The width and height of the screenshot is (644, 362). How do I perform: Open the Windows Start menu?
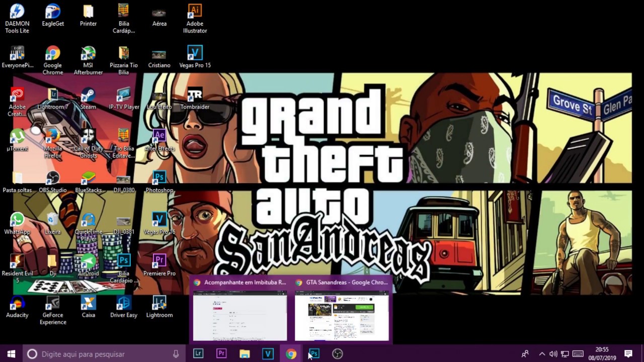point(12,354)
